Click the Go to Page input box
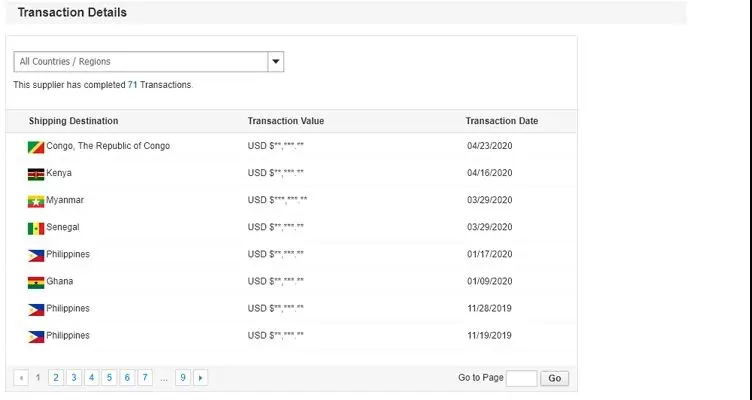Viewport: 752px width, 400px height. tap(521, 378)
